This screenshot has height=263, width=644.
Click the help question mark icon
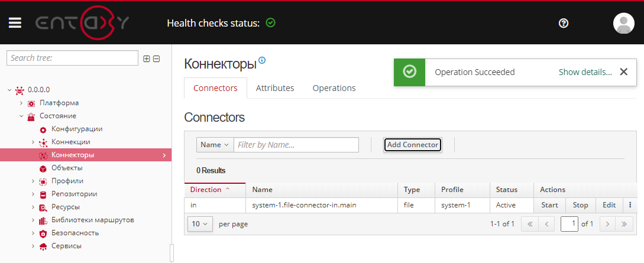tap(563, 23)
